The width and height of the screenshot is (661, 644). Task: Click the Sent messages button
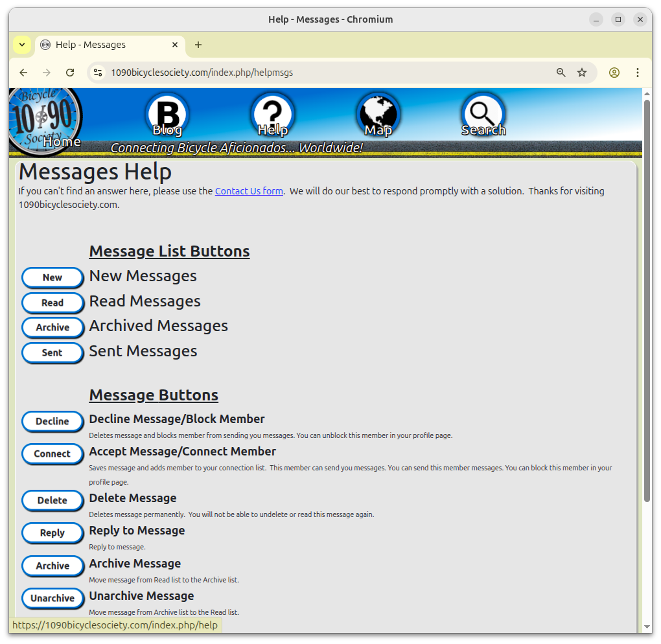pyautogui.click(x=52, y=352)
